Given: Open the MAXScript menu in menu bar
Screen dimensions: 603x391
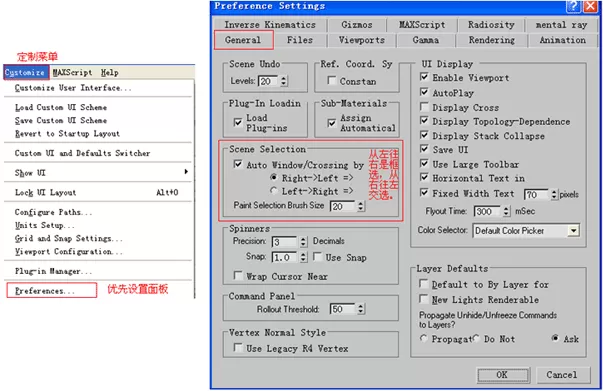Looking at the screenshot, I should click(x=72, y=72).
